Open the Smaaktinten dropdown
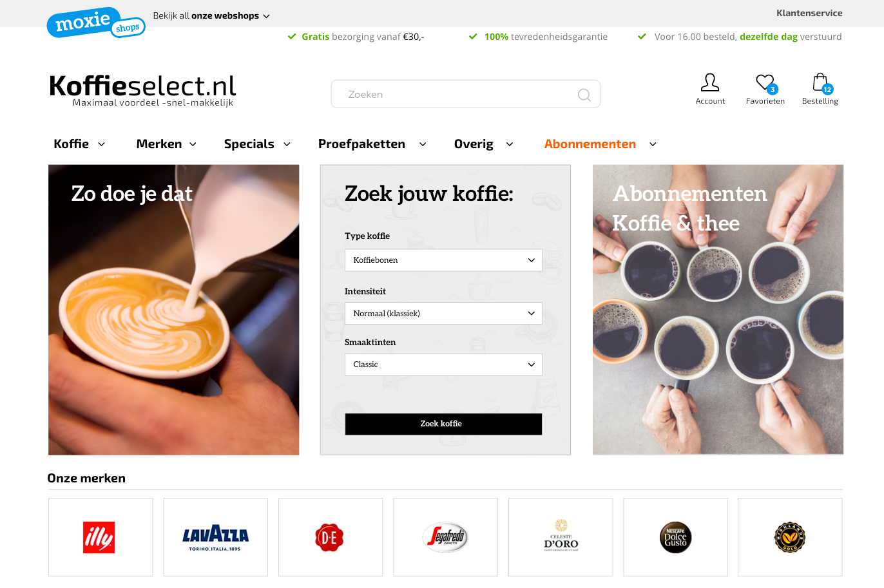 [x=443, y=365]
